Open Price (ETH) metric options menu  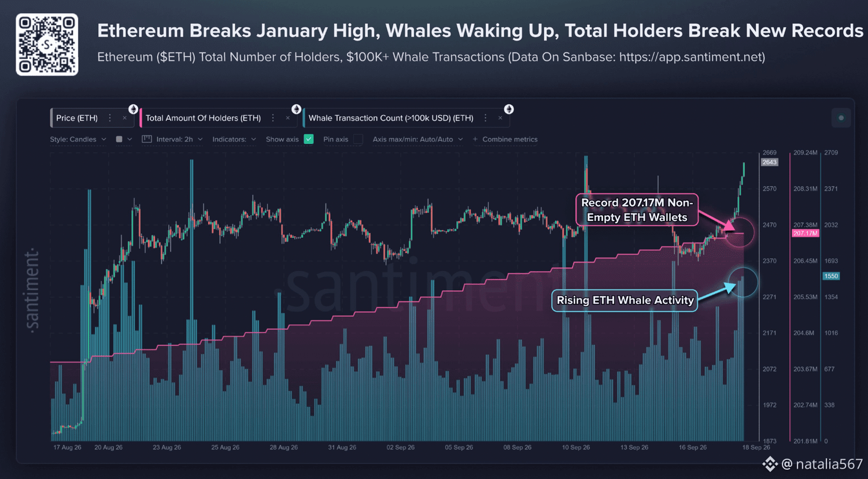click(x=110, y=118)
